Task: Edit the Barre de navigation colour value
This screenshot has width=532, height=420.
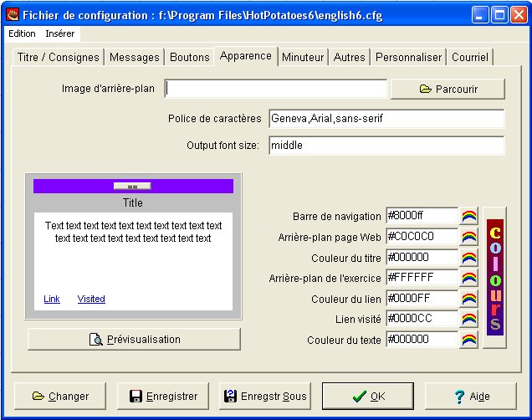Action: [422, 216]
